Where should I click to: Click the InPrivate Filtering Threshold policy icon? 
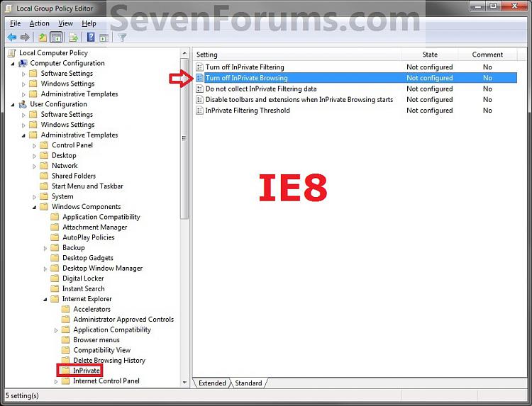(200, 111)
